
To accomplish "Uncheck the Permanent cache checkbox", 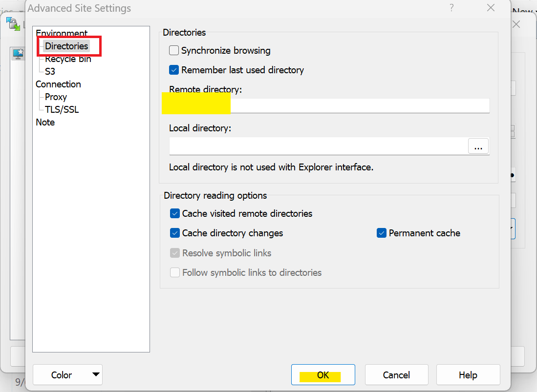I will tap(382, 233).
